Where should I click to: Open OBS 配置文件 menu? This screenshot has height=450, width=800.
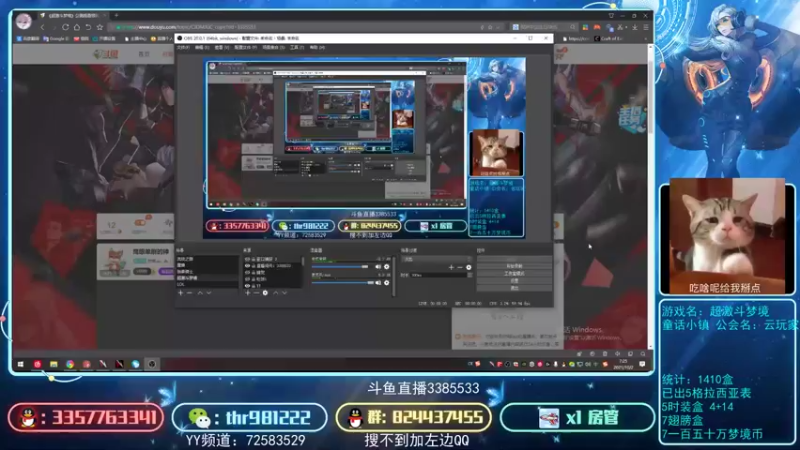pos(245,47)
